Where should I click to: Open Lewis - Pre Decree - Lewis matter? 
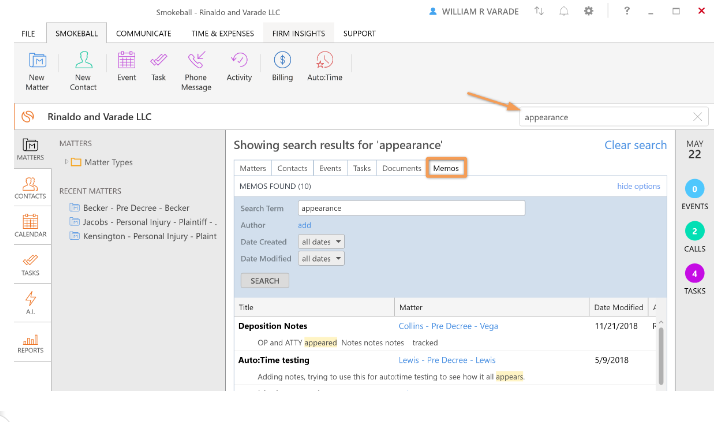click(x=447, y=360)
